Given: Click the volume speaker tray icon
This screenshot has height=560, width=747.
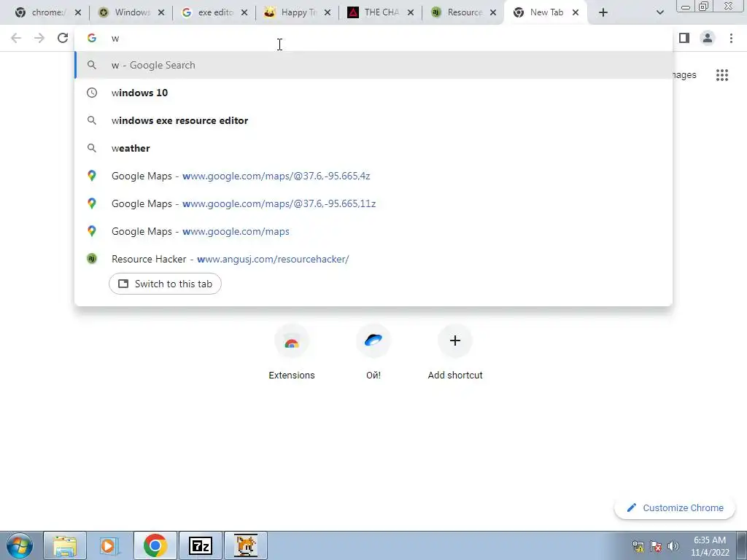Looking at the screenshot, I should (x=673, y=546).
